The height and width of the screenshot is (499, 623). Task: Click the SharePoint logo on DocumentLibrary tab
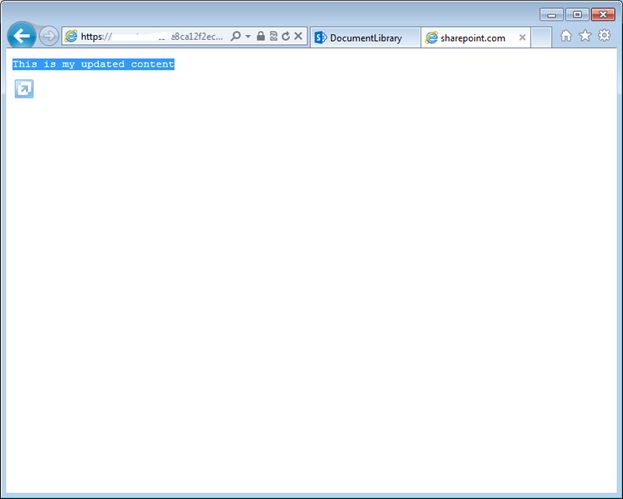point(320,38)
